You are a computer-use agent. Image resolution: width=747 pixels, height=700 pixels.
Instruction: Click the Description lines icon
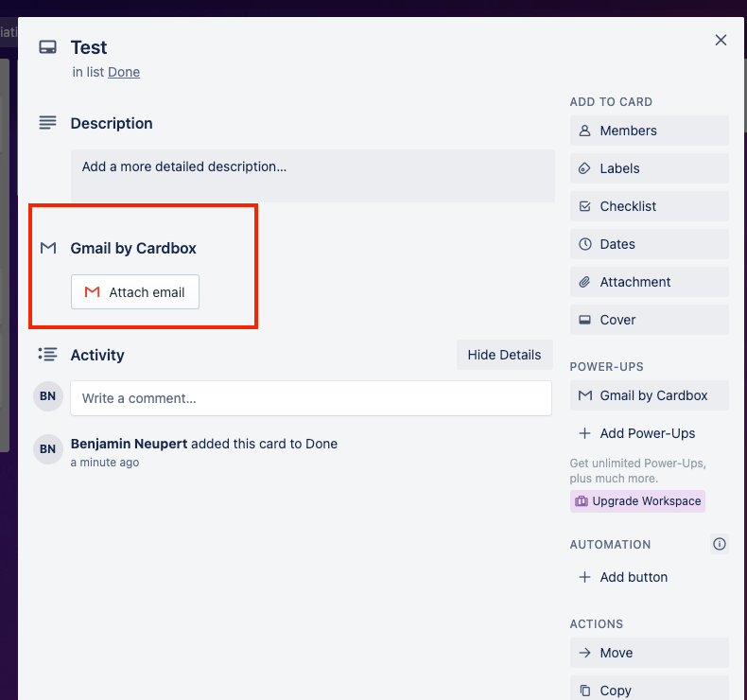pos(47,123)
